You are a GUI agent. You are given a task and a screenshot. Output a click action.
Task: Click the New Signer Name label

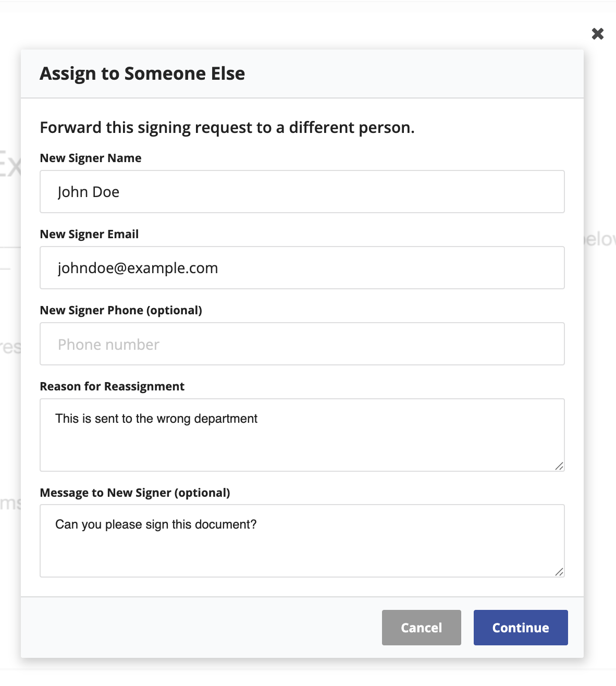(x=91, y=158)
